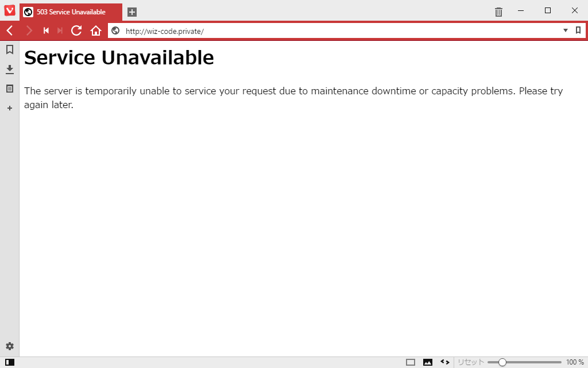This screenshot has width=588, height=368.
Task: Toggle tab tiling in status bar
Action: coord(411,362)
